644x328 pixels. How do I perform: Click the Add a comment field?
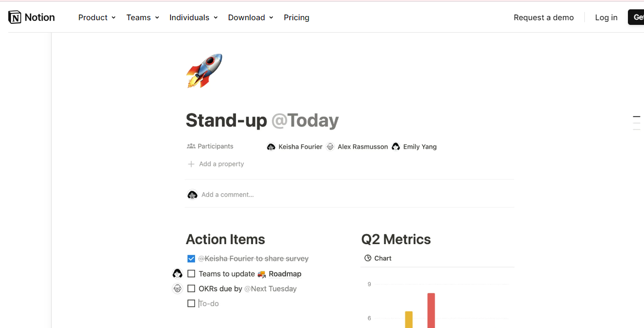tap(349, 195)
